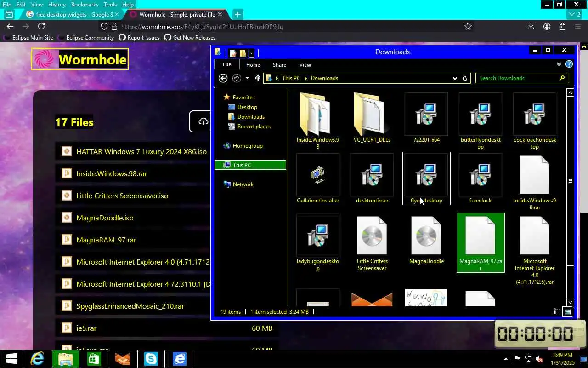Open Explorer Help question mark

pos(569,64)
